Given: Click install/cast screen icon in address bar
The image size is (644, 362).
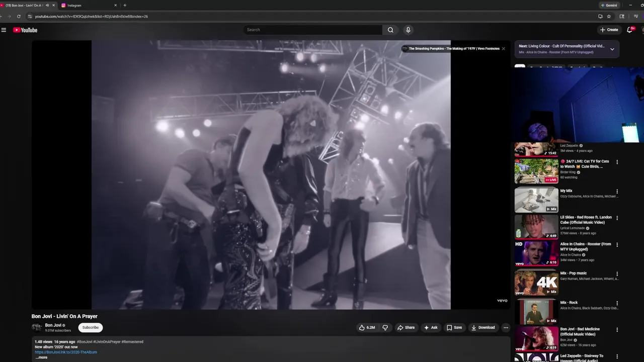Looking at the screenshot, I should (600, 16).
